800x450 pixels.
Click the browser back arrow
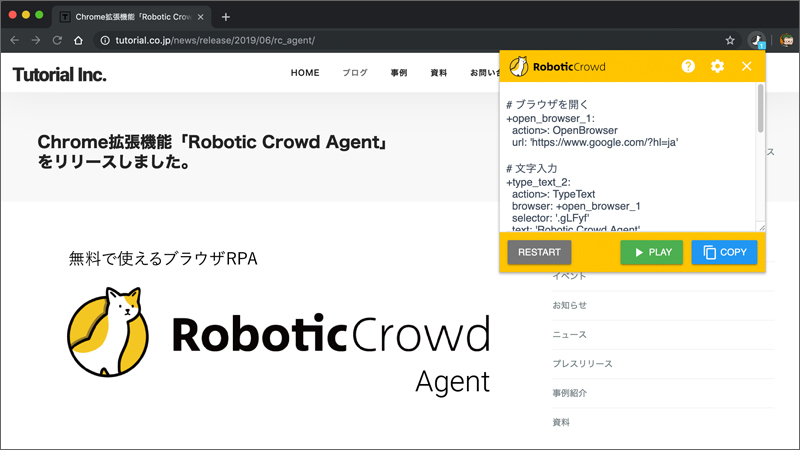[x=14, y=40]
